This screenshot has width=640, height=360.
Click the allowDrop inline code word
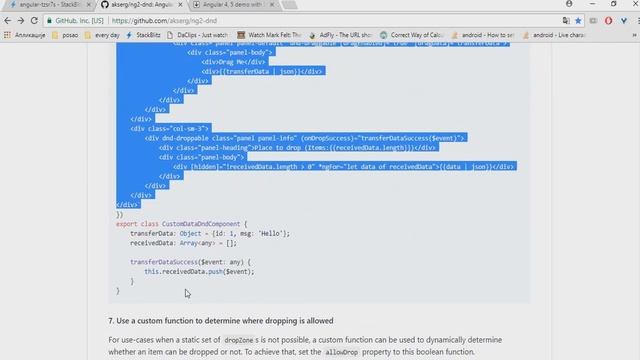[x=342, y=352]
